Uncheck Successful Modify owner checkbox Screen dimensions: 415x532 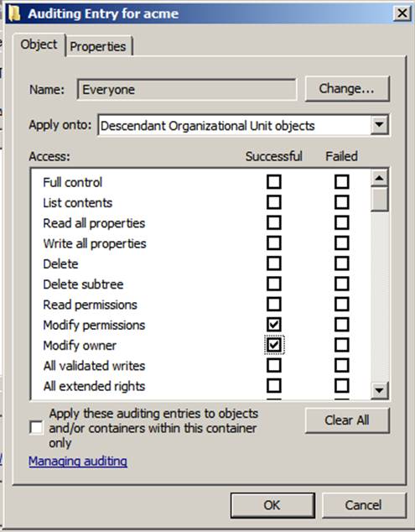(274, 345)
